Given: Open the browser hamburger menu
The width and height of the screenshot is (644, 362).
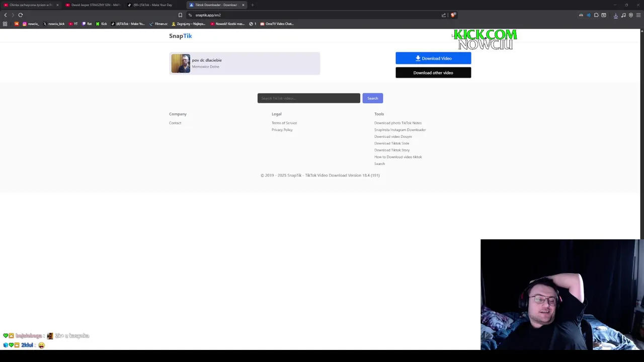Looking at the screenshot, I should (x=638, y=15).
